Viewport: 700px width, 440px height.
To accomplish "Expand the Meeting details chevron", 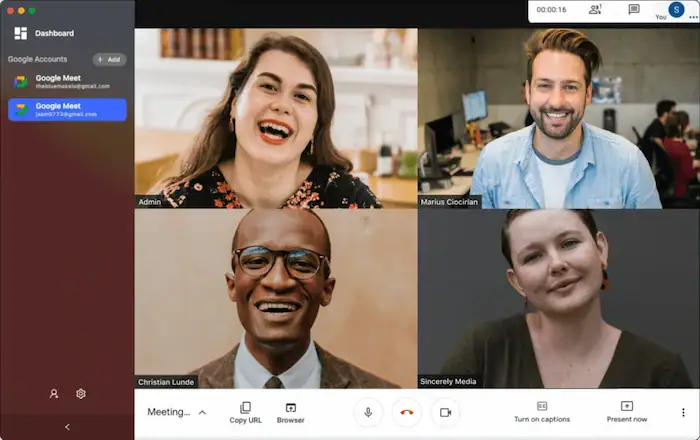I will tap(202, 412).
